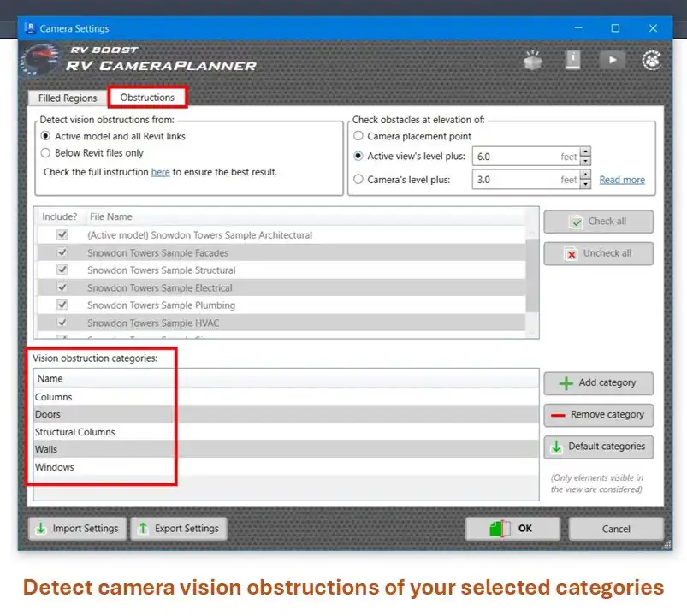Click the RV Boost logo icon

point(41,59)
